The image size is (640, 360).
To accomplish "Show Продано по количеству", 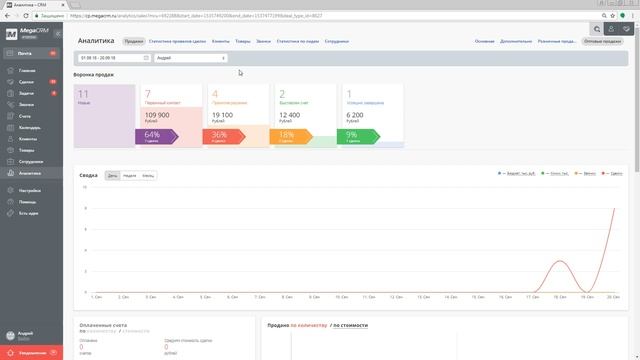I will pyautogui.click(x=309, y=325).
